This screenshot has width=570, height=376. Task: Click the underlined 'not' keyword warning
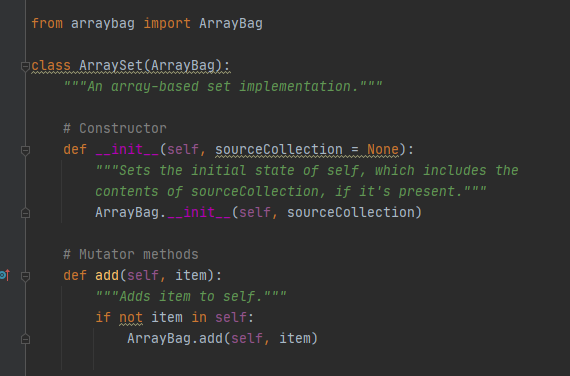pos(131,317)
